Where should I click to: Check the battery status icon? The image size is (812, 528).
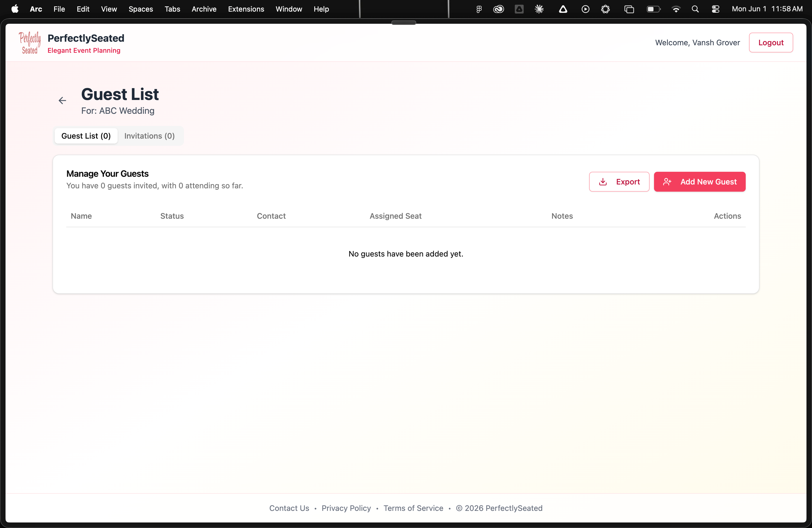point(654,9)
